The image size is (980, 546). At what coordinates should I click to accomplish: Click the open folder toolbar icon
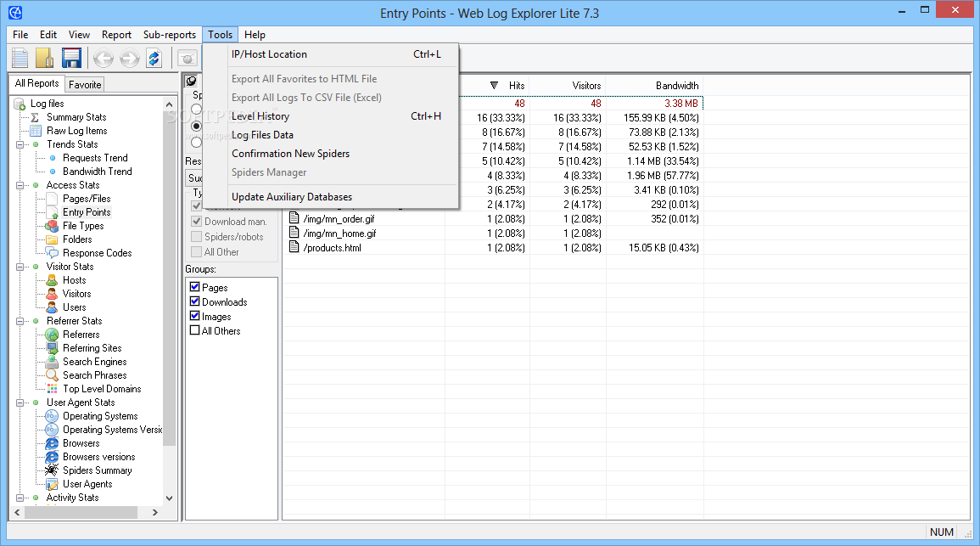45,58
